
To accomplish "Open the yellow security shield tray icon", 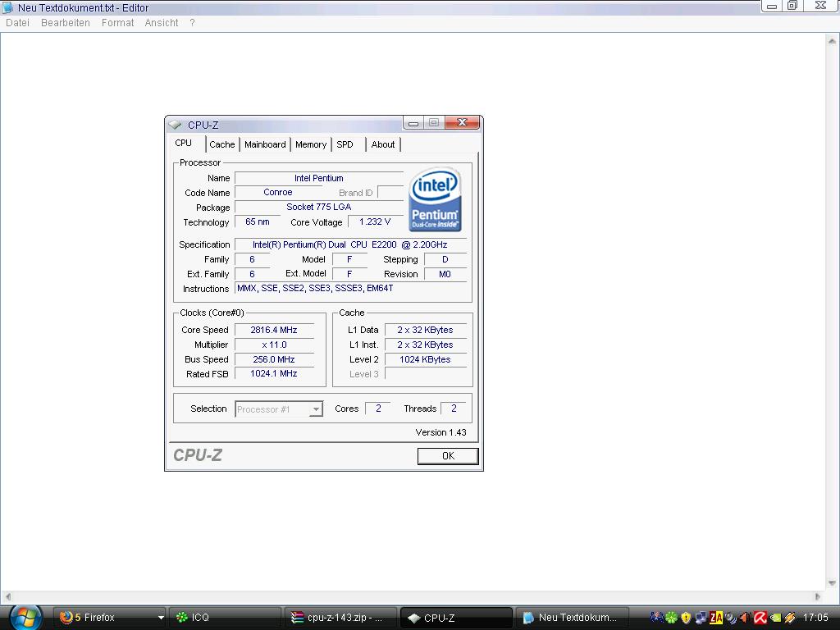I will pos(687,617).
